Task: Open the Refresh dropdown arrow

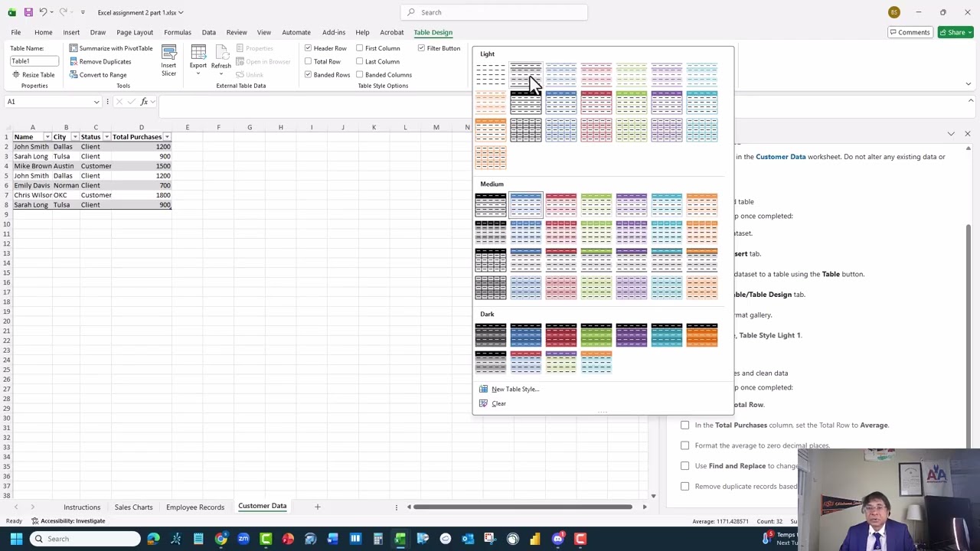Action: tap(220, 73)
